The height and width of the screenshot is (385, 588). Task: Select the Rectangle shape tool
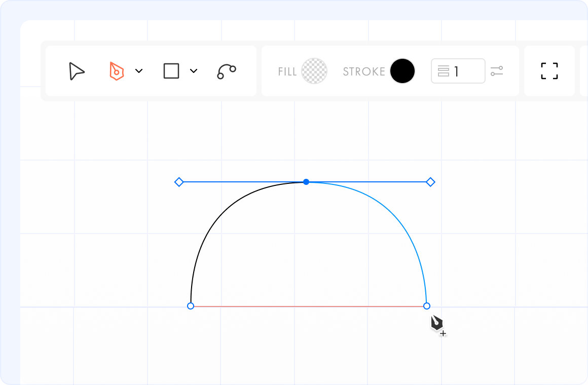click(171, 71)
